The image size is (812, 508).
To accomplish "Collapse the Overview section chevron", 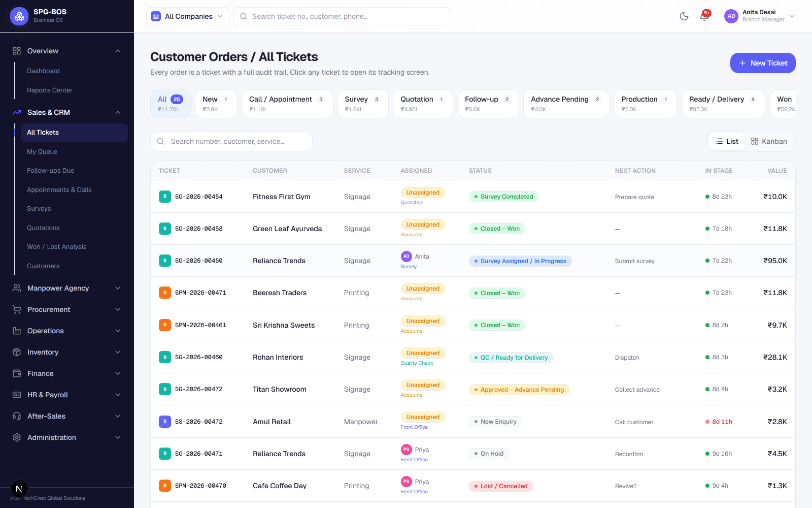I will click(x=118, y=51).
